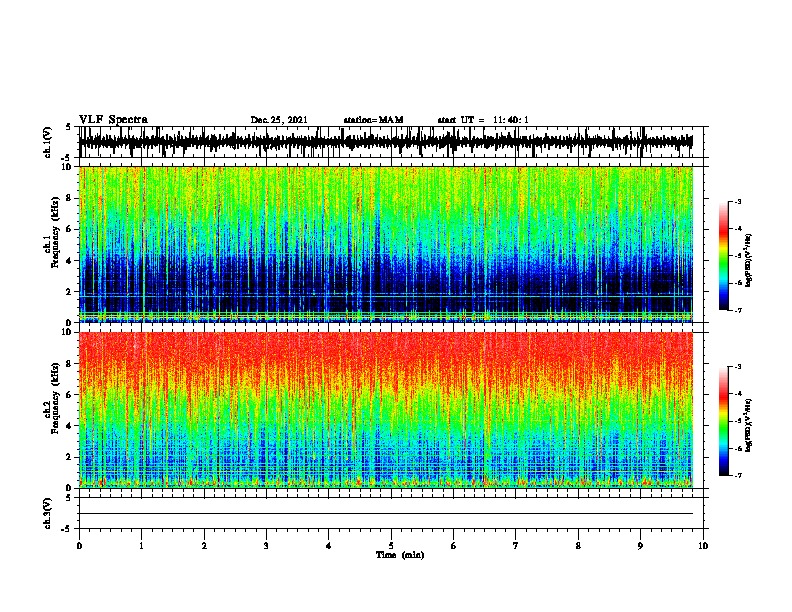Click the "VLF Spectra" title text
This screenshot has height=612, width=792.
113,120
